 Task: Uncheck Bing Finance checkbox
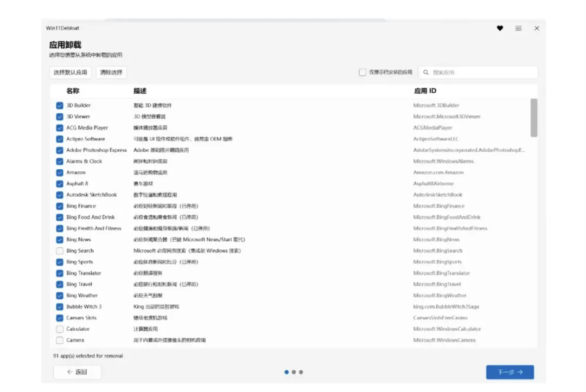pyautogui.click(x=60, y=206)
